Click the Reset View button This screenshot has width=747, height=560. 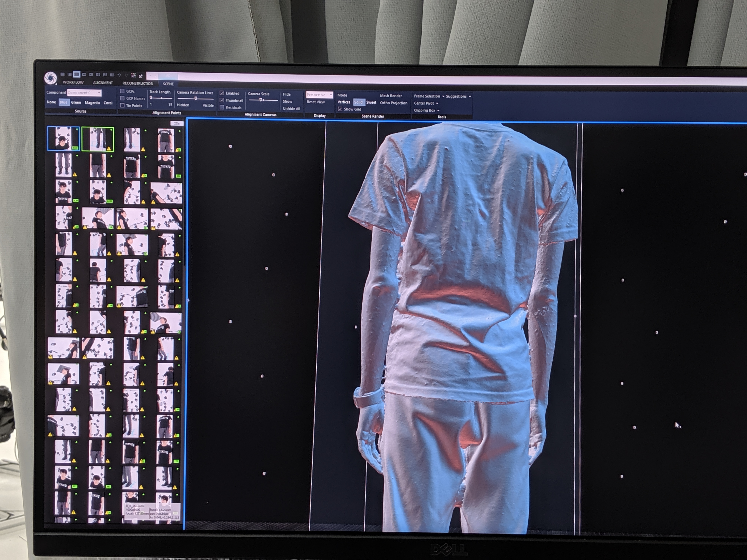coord(315,102)
